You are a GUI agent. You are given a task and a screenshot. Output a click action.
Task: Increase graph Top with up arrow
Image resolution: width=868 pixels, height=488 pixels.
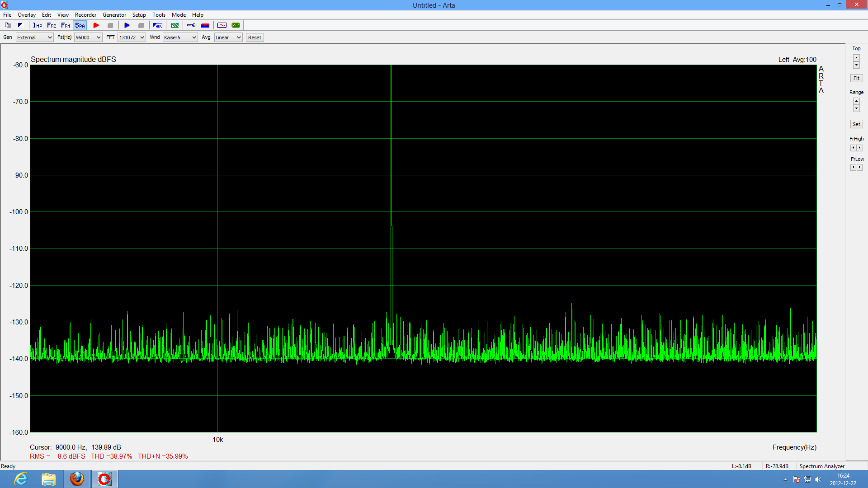pyautogui.click(x=856, y=58)
